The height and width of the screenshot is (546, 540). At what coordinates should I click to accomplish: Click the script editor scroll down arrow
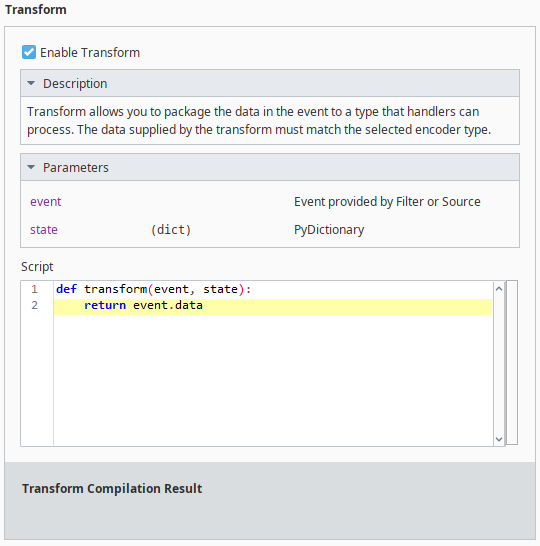(x=499, y=439)
